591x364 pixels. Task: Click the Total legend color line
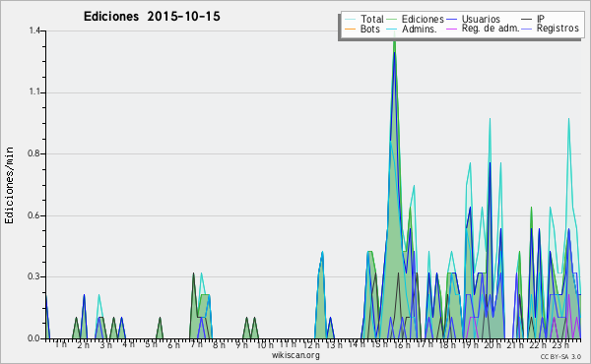pyautogui.click(x=350, y=20)
